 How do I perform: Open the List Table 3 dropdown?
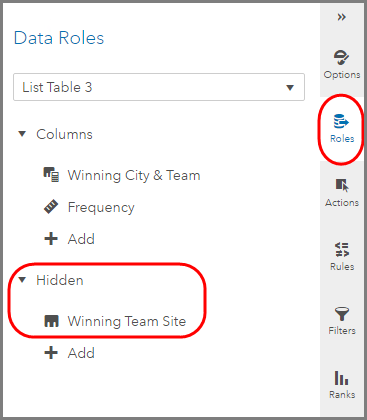[x=159, y=87]
